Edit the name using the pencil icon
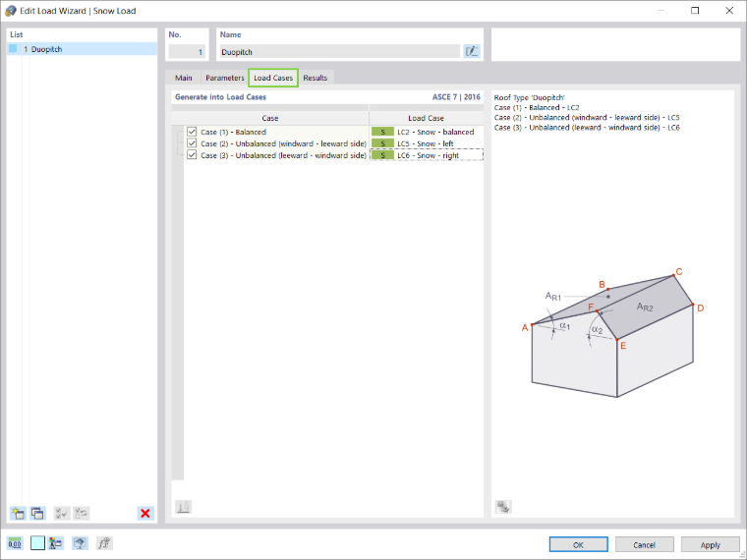The width and height of the screenshot is (747, 560). click(x=472, y=51)
